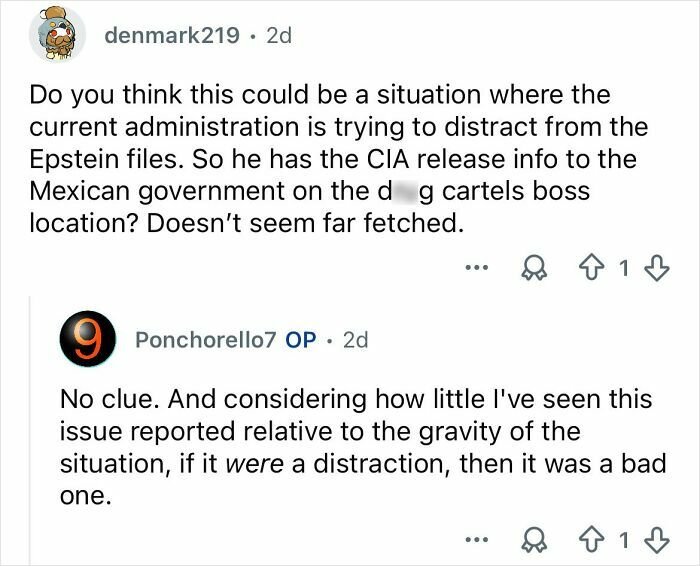The width and height of the screenshot is (700, 566).
Task: Click the OP badge next to Ponchorello7
Action: pos(301,340)
